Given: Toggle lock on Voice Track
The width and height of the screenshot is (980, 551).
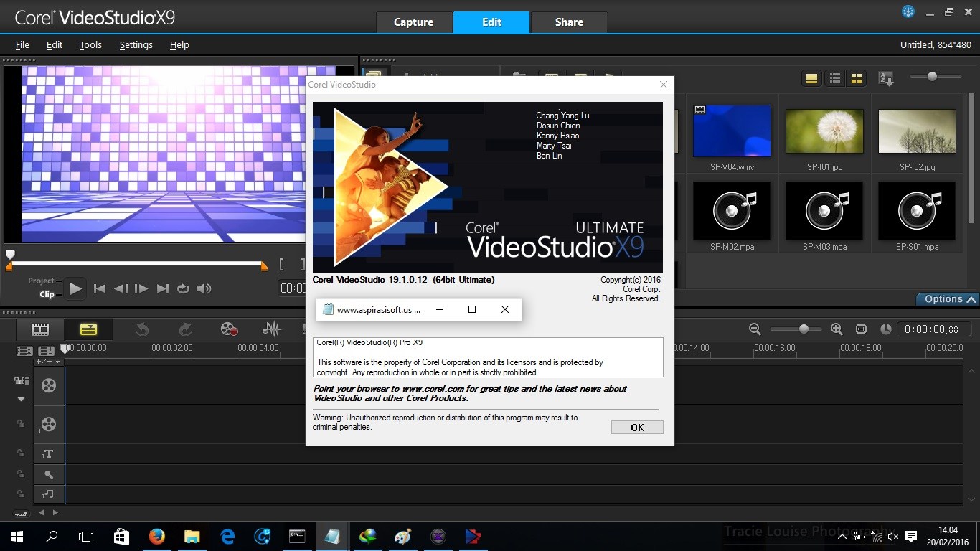Looking at the screenshot, I should coord(21,474).
